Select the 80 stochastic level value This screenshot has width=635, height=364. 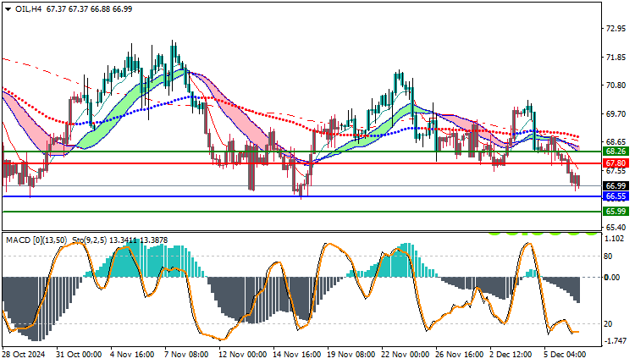(608, 256)
